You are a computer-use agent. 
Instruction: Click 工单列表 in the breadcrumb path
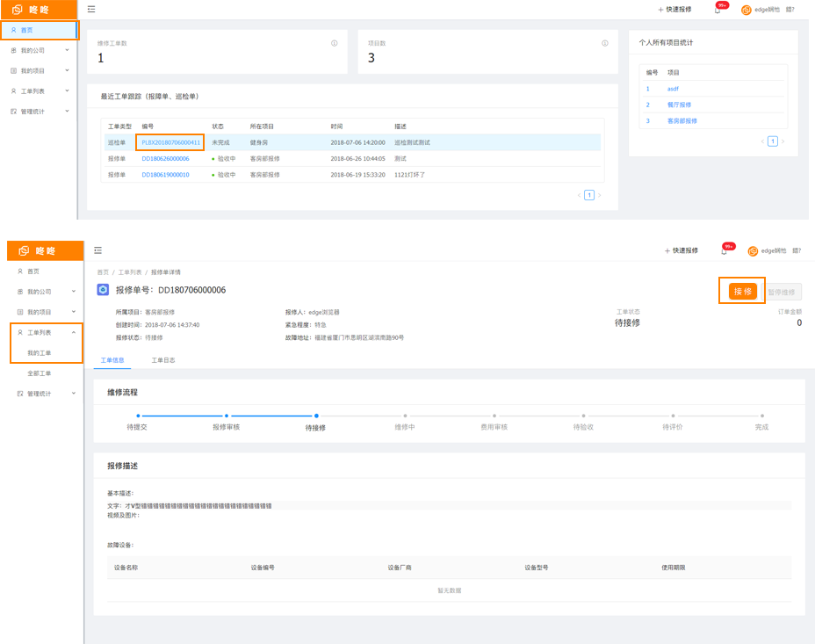click(x=130, y=272)
